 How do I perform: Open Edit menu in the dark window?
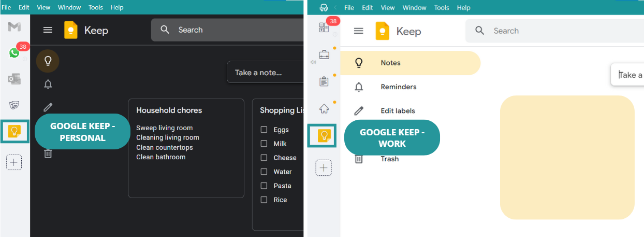tap(24, 7)
